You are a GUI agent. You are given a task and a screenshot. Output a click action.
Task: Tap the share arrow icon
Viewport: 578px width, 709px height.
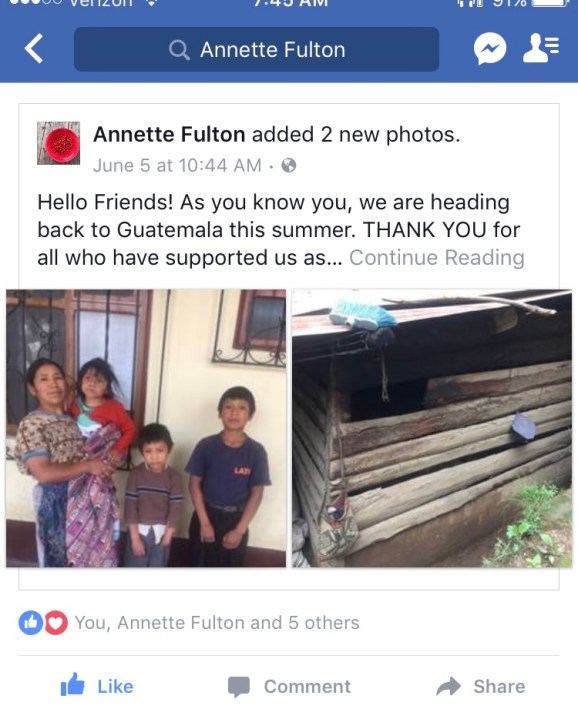pos(449,686)
